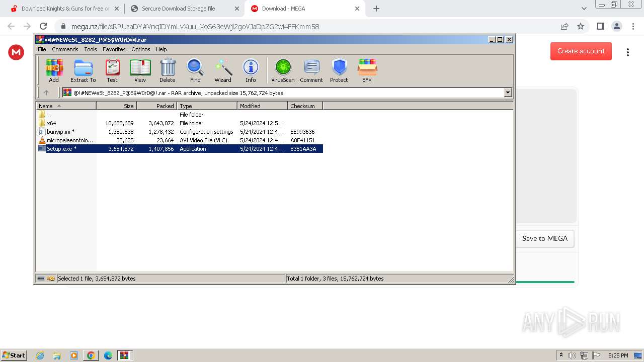The image size is (644, 362).
Task: Open the Windows Start menu
Action: 14,355
